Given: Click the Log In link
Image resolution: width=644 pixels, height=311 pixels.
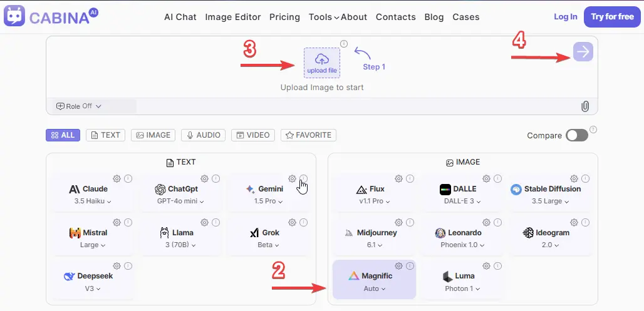Looking at the screenshot, I should click(x=566, y=17).
